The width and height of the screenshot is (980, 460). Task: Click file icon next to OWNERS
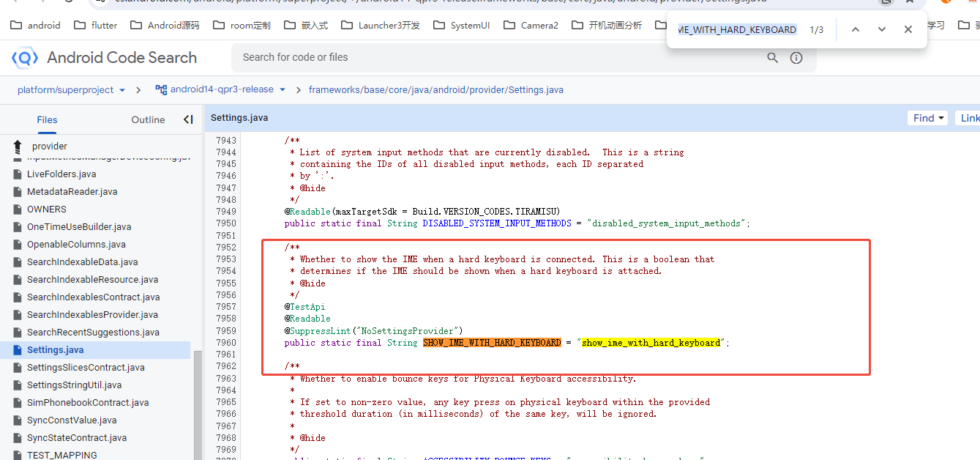click(x=18, y=209)
